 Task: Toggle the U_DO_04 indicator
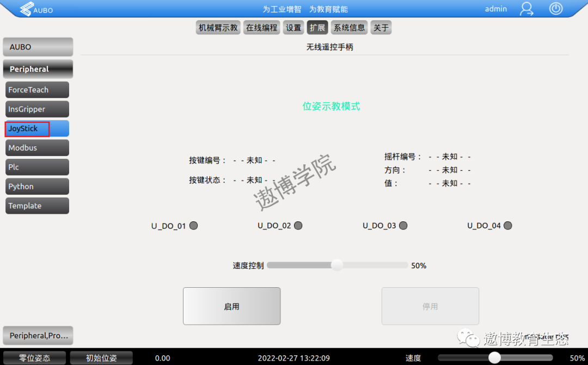pyautogui.click(x=508, y=226)
